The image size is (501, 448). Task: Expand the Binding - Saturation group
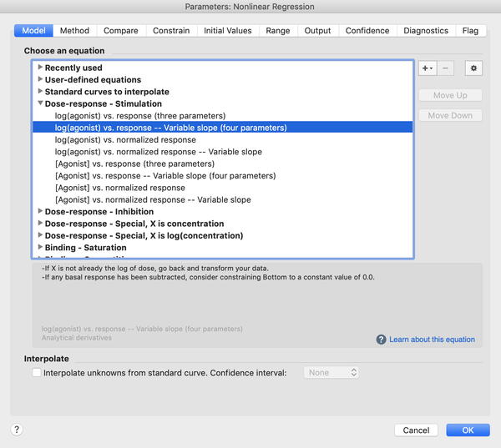40,247
